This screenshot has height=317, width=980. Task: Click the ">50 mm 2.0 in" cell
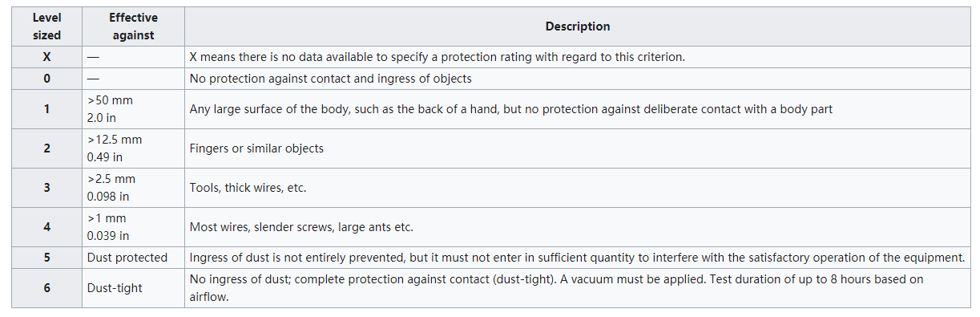point(133,109)
